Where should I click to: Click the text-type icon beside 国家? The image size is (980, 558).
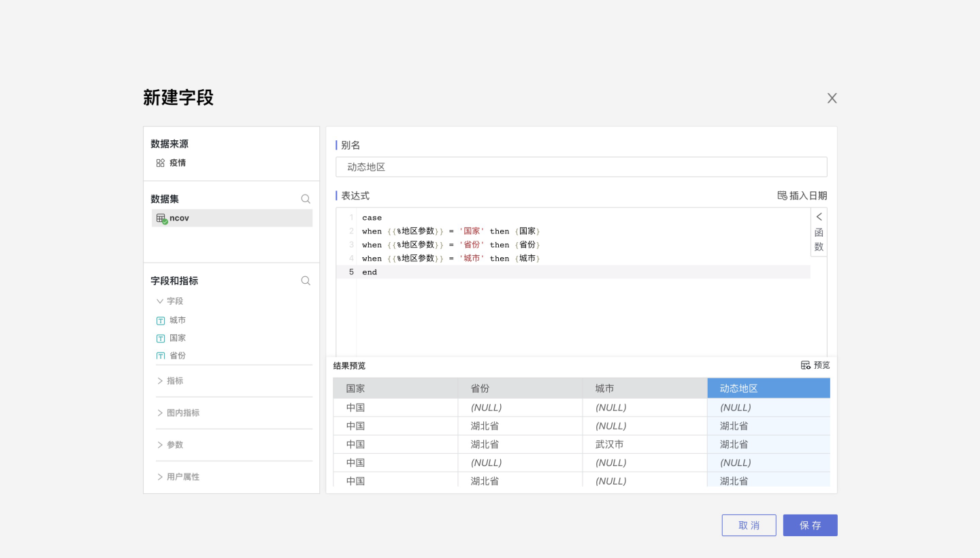pyautogui.click(x=161, y=338)
